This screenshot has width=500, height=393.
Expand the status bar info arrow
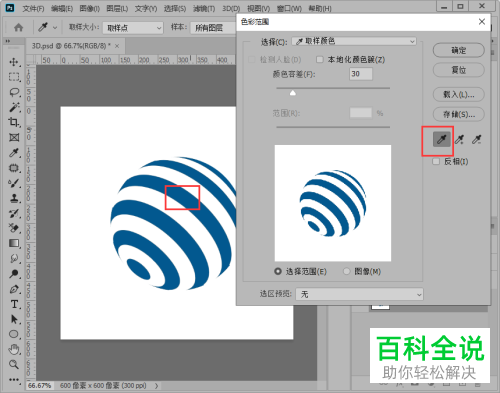(157, 386)
